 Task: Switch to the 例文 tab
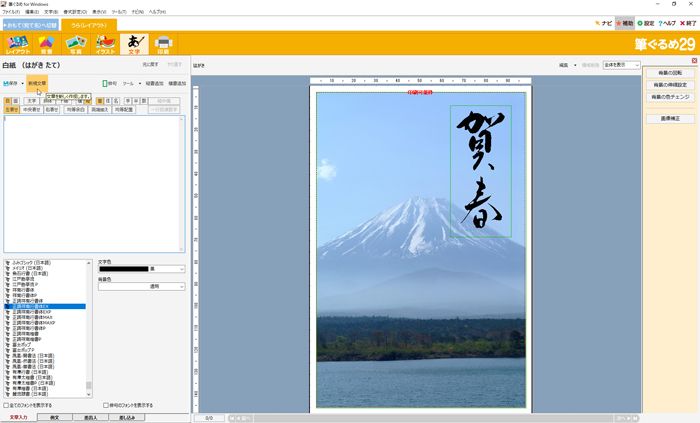pos(54,417)
